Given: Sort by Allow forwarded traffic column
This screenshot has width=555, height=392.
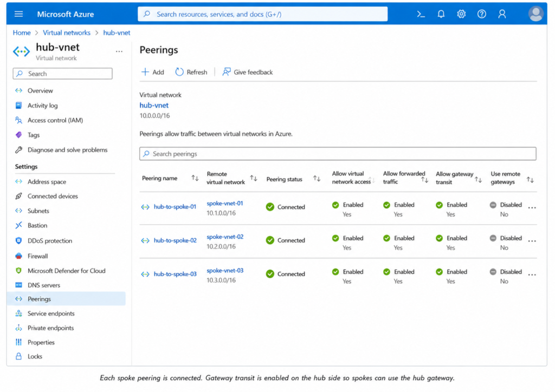Looking at the screenshot, I should click(x=425, y=180).
